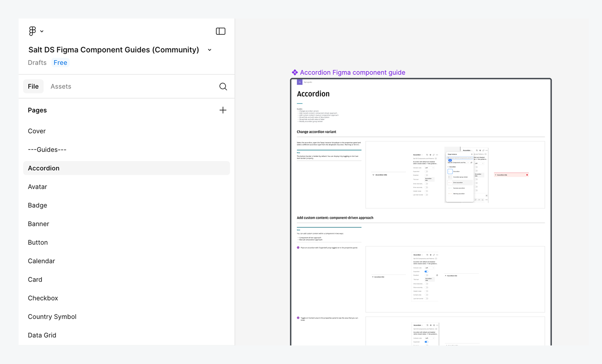Open the Drafts location link

37,63
